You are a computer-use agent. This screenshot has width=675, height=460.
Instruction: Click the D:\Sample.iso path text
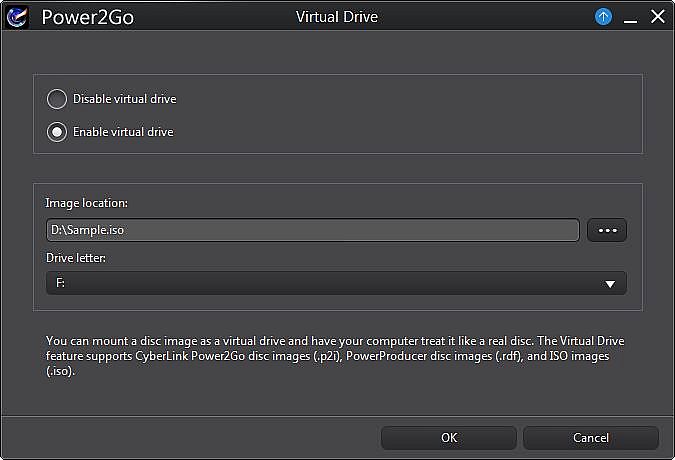point(86,230)
